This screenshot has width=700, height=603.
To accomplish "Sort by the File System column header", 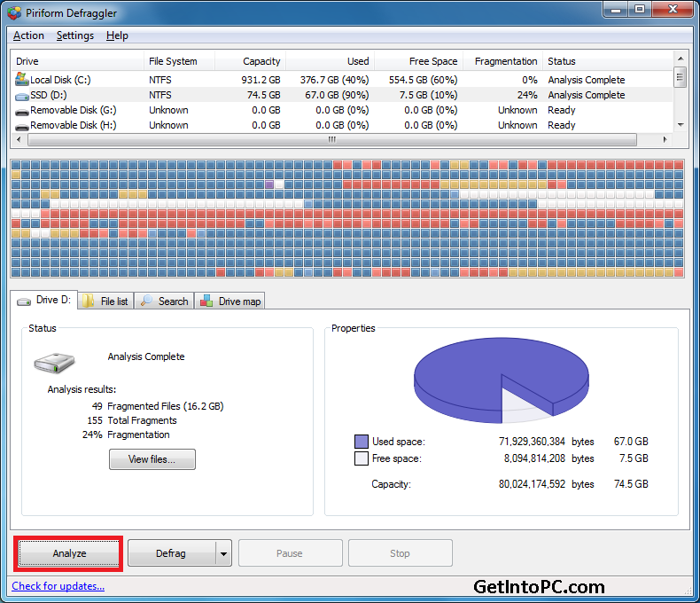I will click(x=179, y=61).
